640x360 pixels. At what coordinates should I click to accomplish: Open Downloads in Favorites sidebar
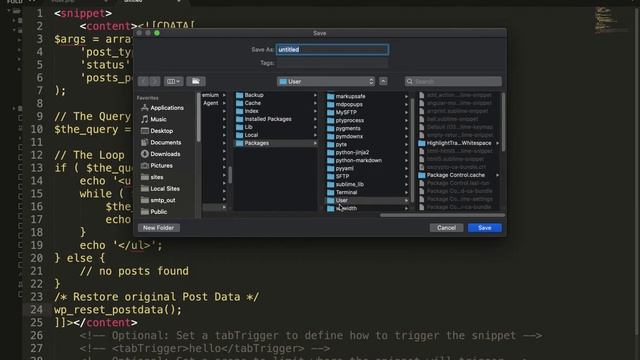[160, 154]
